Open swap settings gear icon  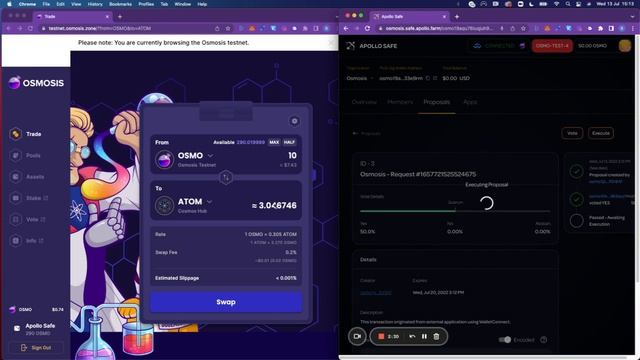pos(294,121)
